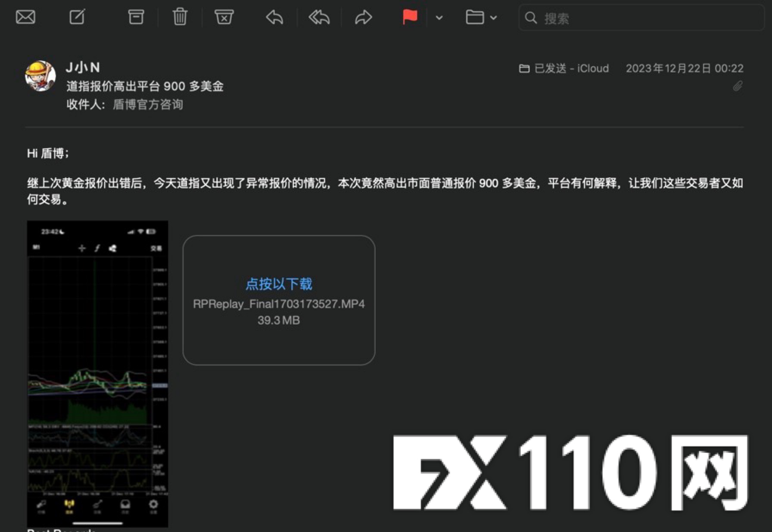Reply to the sender
Viewport: 772px width, 532px height.
pyautogui.click(x=274, y=18)
